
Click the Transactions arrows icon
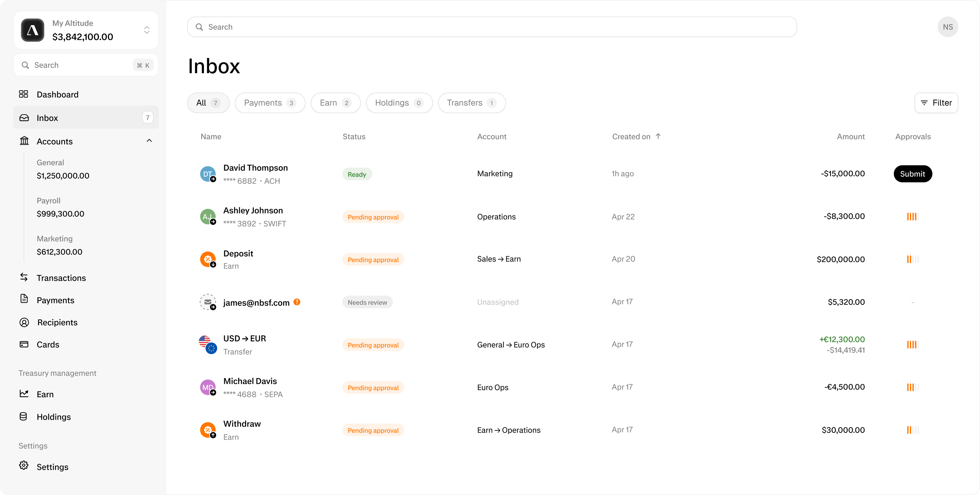[24, 277]
